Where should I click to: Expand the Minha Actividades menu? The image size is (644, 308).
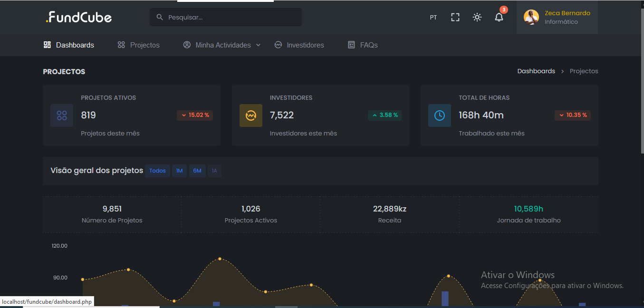pos(222,45)
